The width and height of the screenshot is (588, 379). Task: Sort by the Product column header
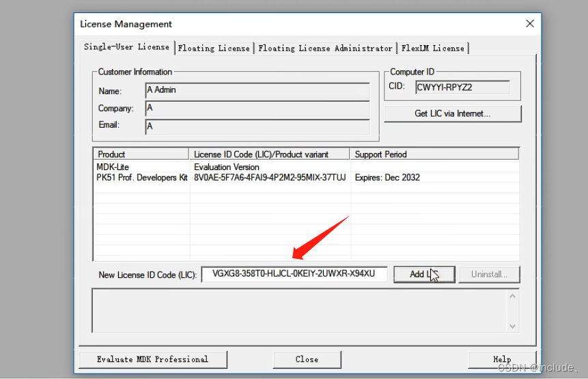click(x=141, y=154)
